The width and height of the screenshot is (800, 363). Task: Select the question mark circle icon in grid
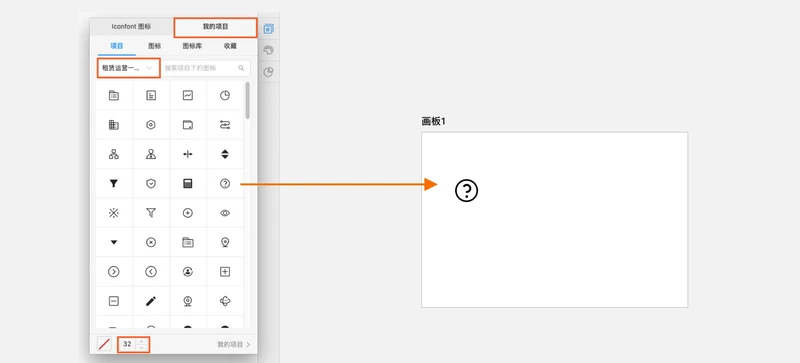click(x=225, y=184)
